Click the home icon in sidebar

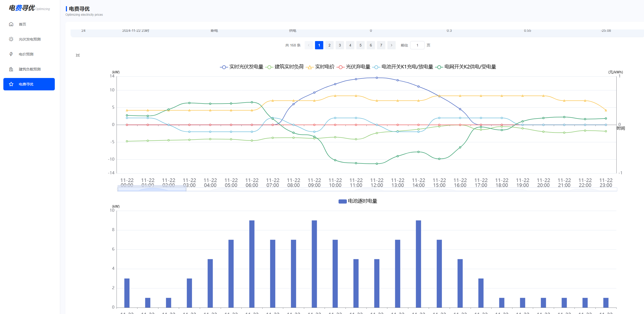point(11,24)
